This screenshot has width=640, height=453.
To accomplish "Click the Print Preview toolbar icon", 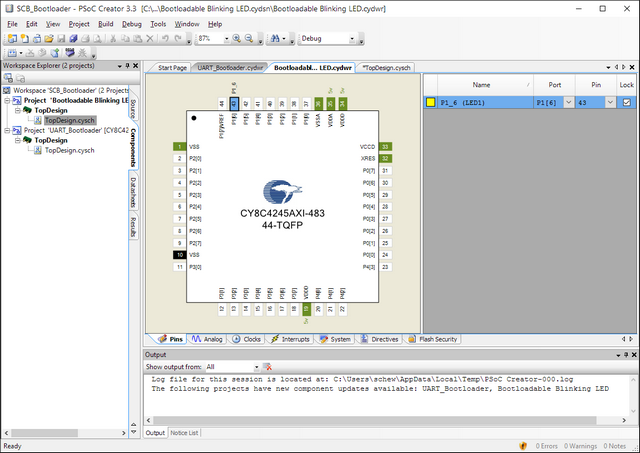I will click(98, 38).
